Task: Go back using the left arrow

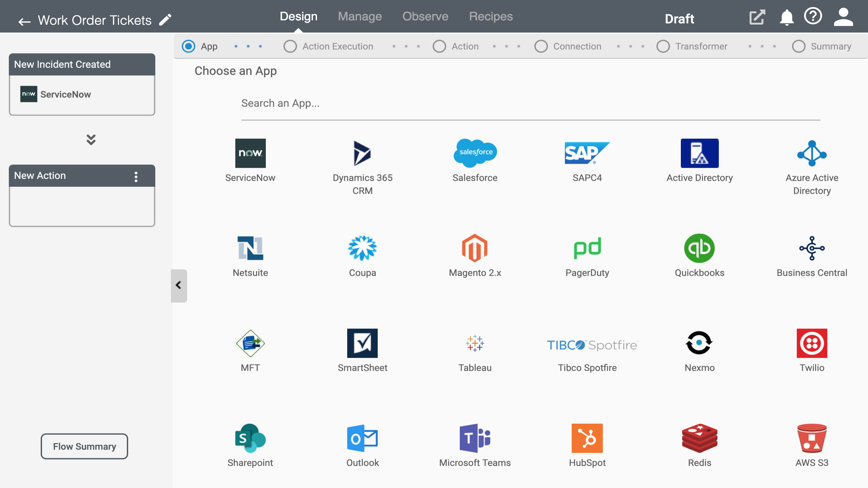Action: [24, 22]
